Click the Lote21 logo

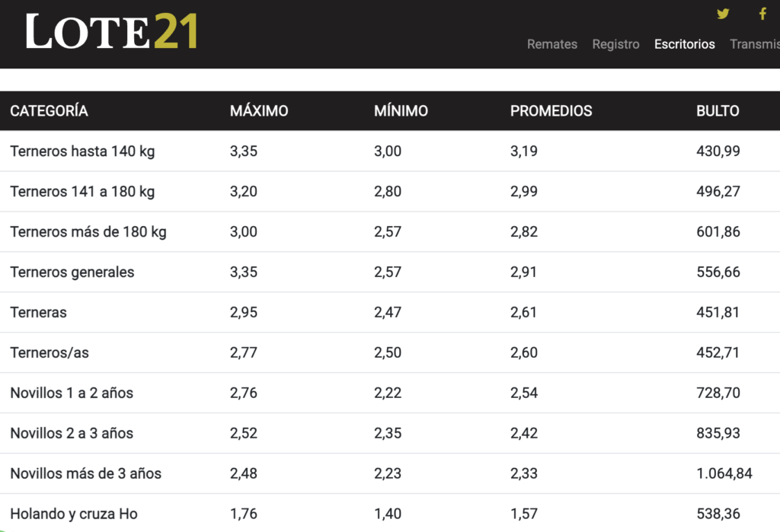click(x=112, y=32)
